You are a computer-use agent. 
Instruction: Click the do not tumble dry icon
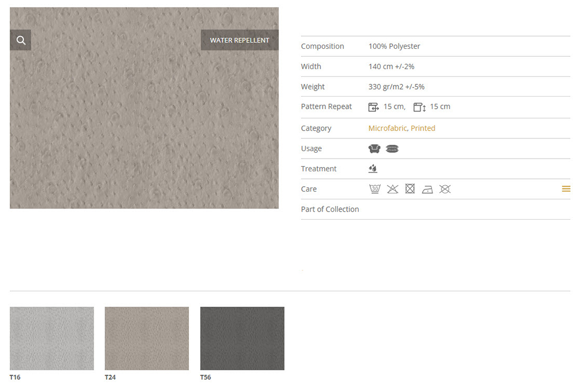[x=410, y=189]
